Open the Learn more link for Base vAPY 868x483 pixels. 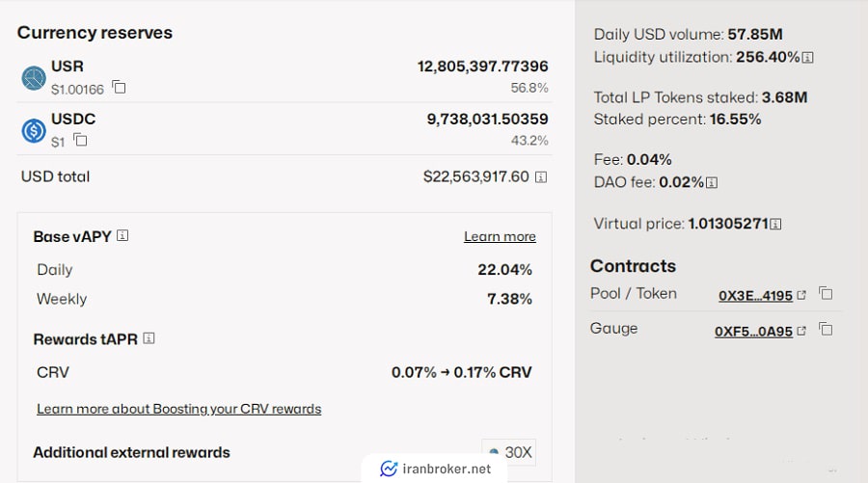pyautogui.click(x=500, y=237)
